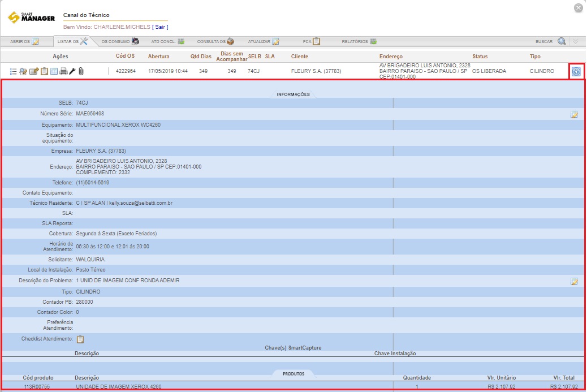Click the Endereço column header

[391, 57]
